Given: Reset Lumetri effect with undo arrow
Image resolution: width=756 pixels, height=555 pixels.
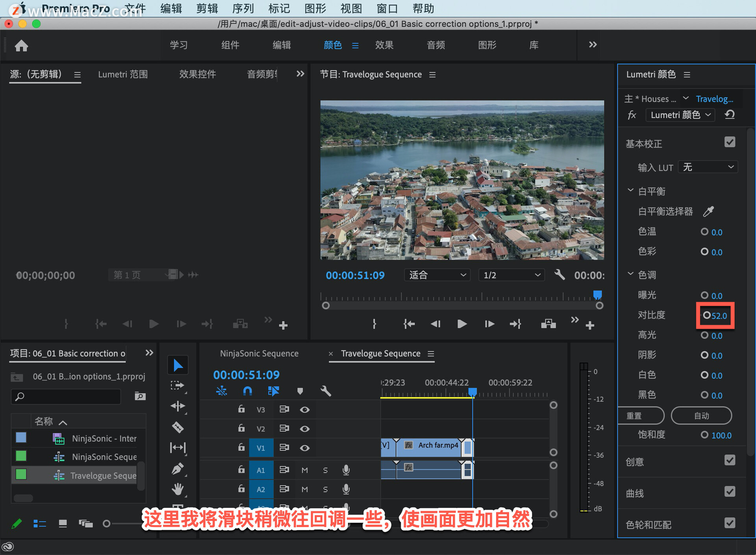Looking at the screenshot, I should point(730,115).
